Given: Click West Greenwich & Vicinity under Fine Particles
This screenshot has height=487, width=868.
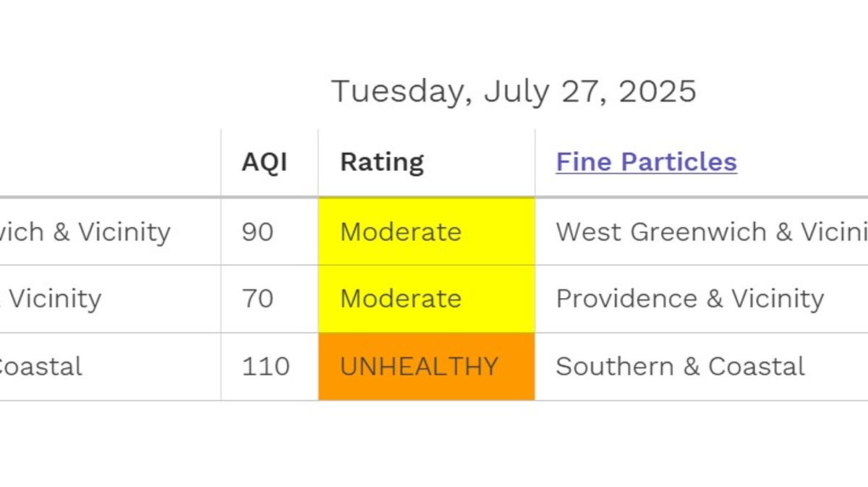Looking at the screenshot, I should coord(712,232).
